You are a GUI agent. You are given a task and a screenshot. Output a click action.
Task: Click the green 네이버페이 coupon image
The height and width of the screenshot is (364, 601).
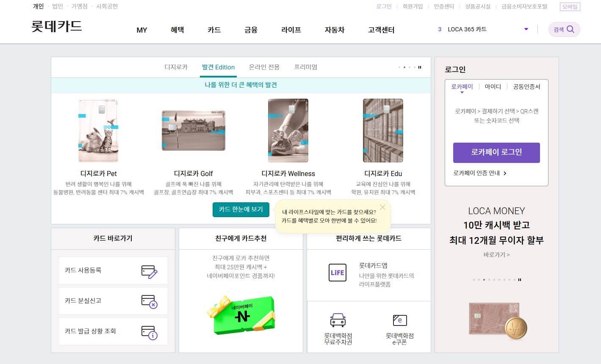click(x=241, y=316)
